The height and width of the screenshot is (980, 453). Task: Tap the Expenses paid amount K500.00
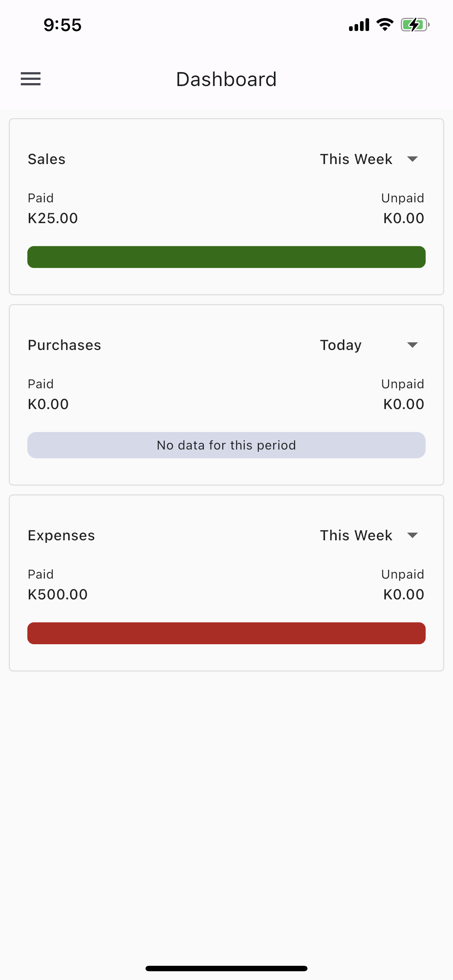point(58,594)
